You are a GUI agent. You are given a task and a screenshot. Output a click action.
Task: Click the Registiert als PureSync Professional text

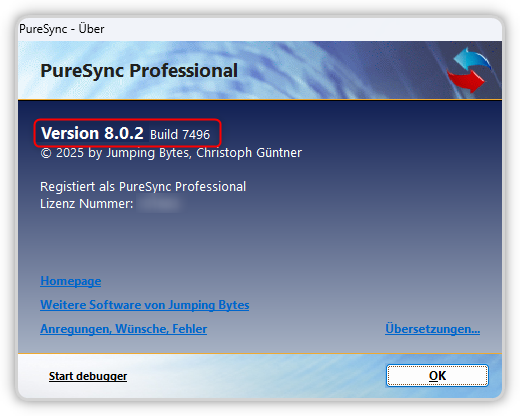[143, 187]
